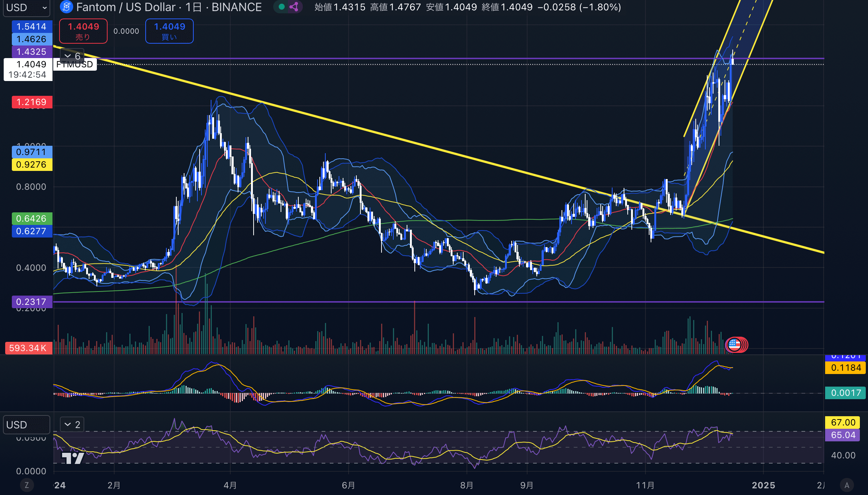Viewport: 868px width, 495px height.
Task: Click the 8月 date on the time axis
Action: pos(467,485)
